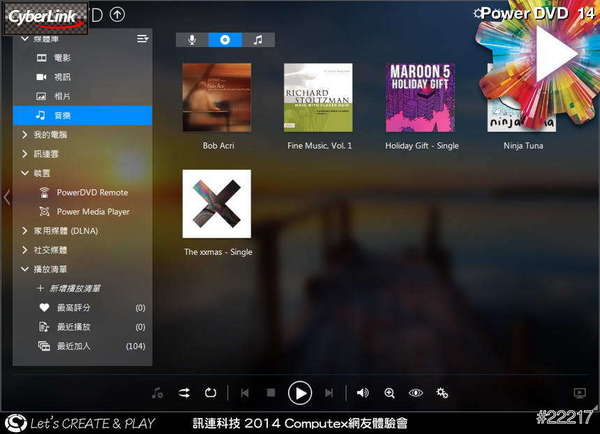Screen dimensions: 600x434
Task: Select 電影 movies in the sidebar
Action: (83, 58)
